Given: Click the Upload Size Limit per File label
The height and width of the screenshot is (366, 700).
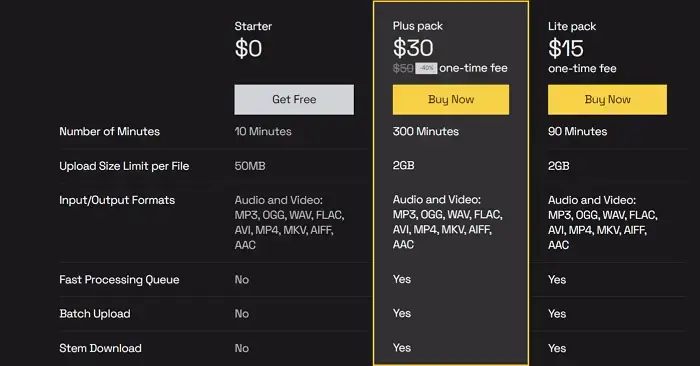Looking at the screenshot, I should 124,166.
